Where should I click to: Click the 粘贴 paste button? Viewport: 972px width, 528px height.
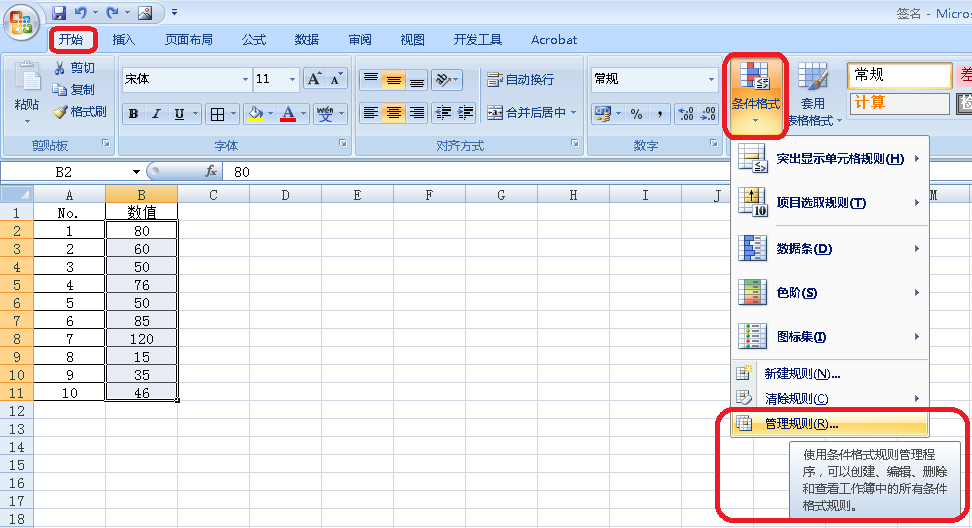(27, 92)
